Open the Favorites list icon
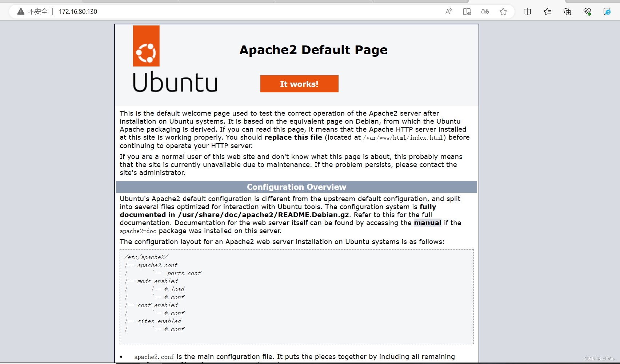The width and height of the screenshot is (620, 364). pyautogui.click(x=547, y=12)
